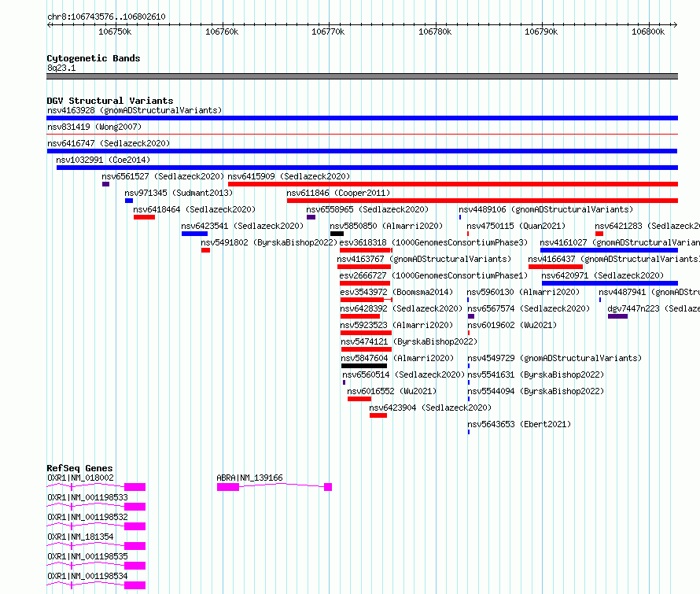Select the long red nsv611846 bar
Screen dimensions: 700x594
click(482, 201)
